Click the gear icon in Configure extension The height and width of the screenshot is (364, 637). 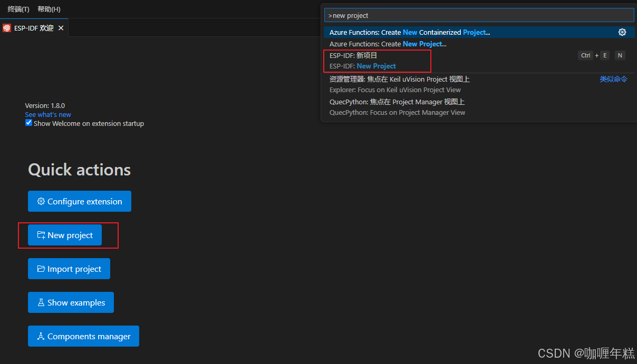tap(41, 201)
